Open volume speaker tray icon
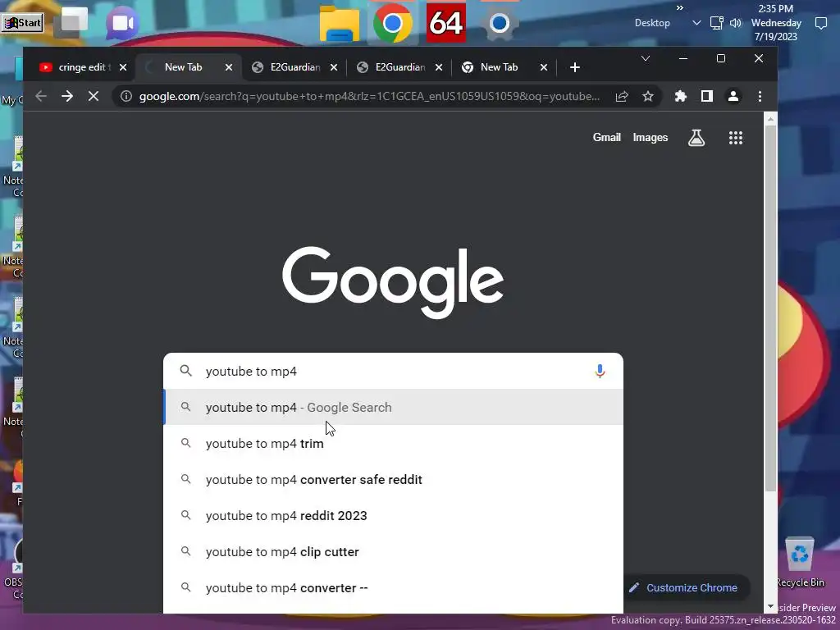 point(736,23)
